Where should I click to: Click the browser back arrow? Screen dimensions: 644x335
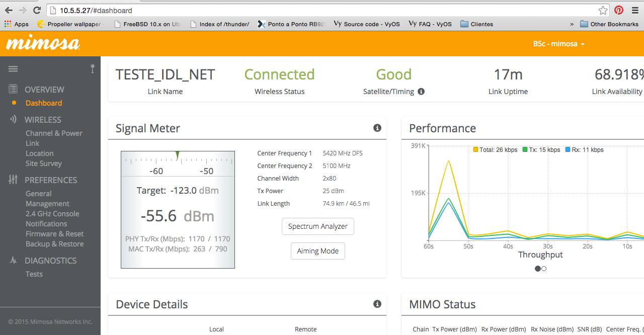pyautogui.click(x=9, y=10)
